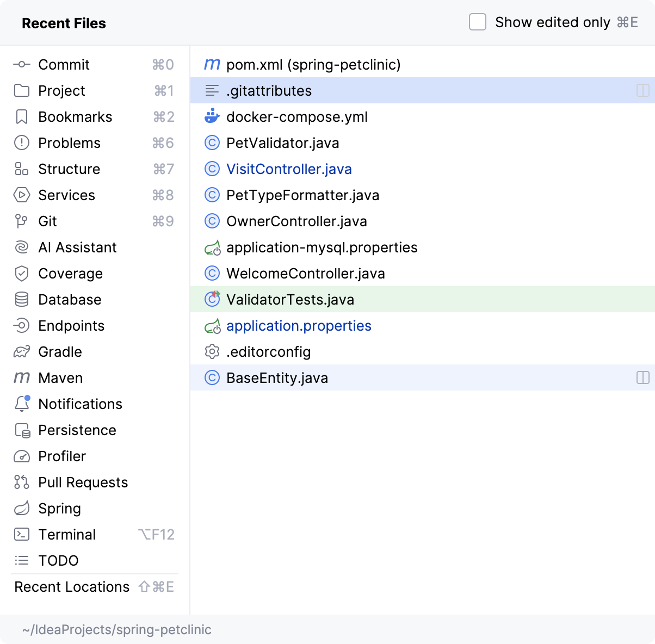Open pom.xml (spring-petclinic) file

point(313,65)
